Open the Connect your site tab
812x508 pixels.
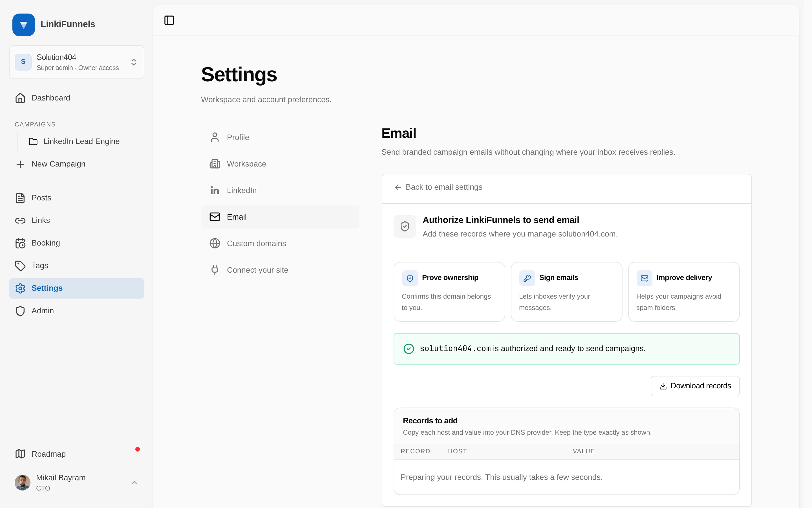(280, 270)
